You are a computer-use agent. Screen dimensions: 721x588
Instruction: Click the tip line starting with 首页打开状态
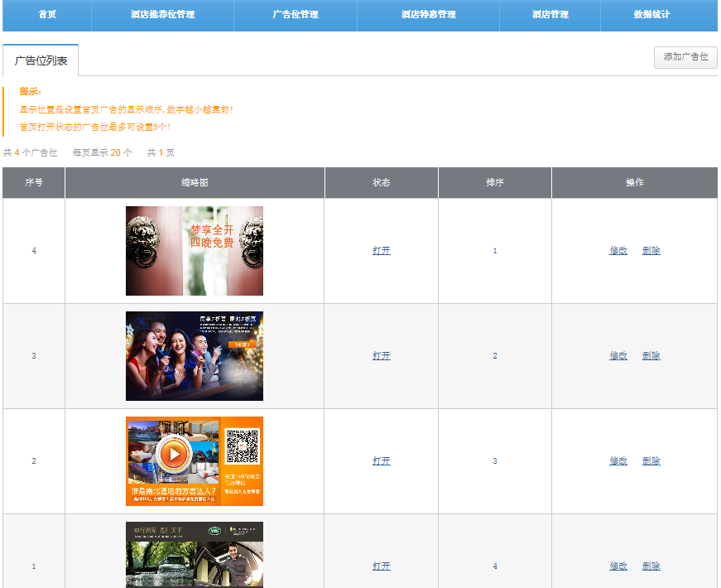click(94, 127)
